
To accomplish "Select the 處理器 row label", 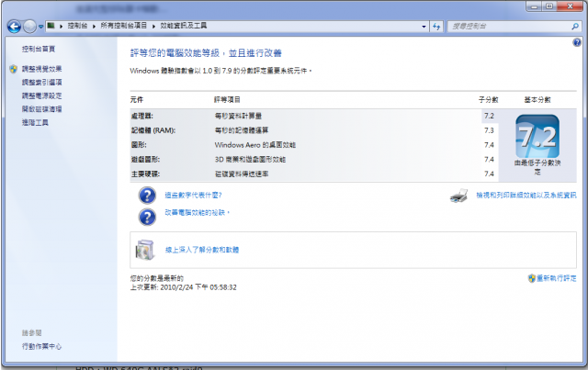I will tap(142, 116).
